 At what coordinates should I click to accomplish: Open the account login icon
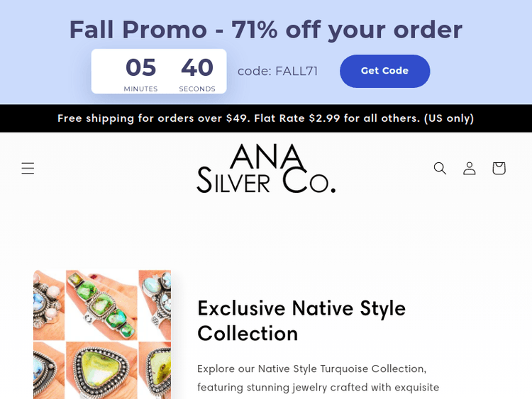tap(470, 168)
